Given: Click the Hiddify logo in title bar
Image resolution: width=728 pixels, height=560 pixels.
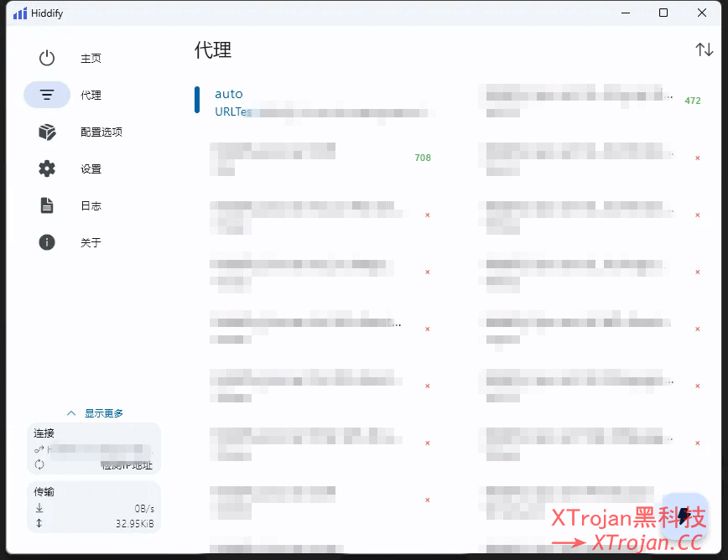Looking at the screenshot, I should coord(20,13).
